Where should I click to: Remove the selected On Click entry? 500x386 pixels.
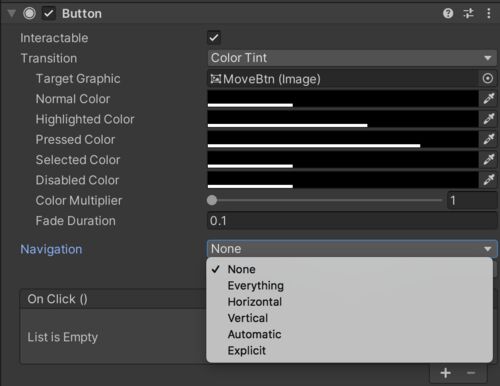click(x=471, y=373)
